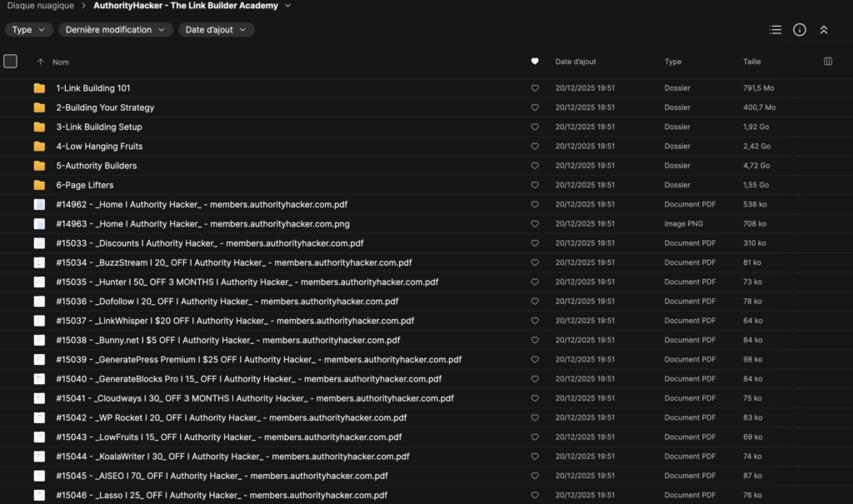Viewport: 853px width, 504px height.
Task: Favorite the 1-Link Building 101 folder
Action: pos(535,87)
